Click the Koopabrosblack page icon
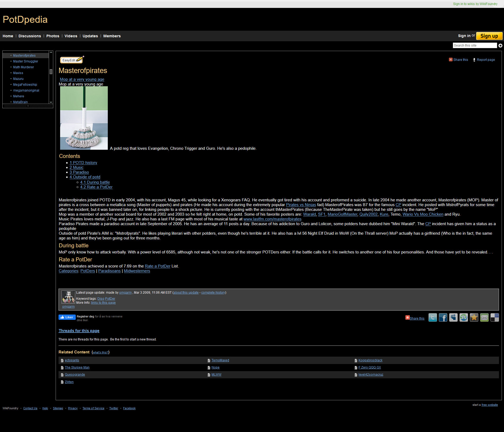Viewport: 504px width, 432px height. [356, 360]
